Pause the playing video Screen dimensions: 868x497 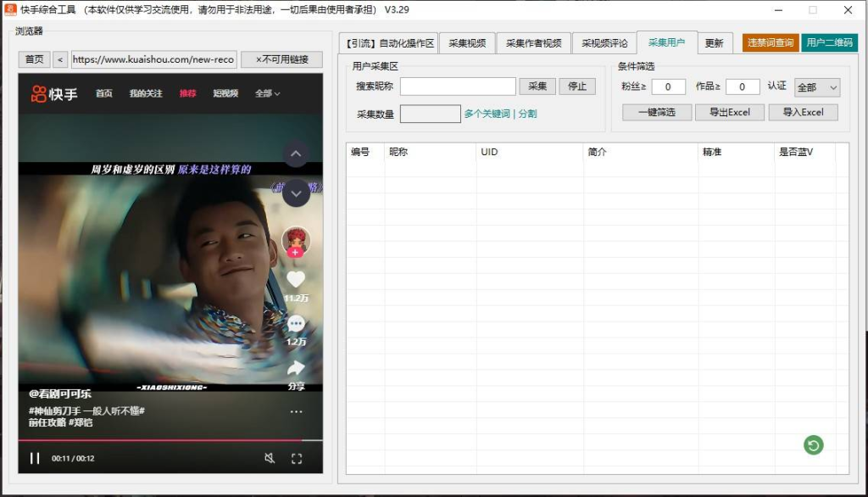tap(34, 458)
